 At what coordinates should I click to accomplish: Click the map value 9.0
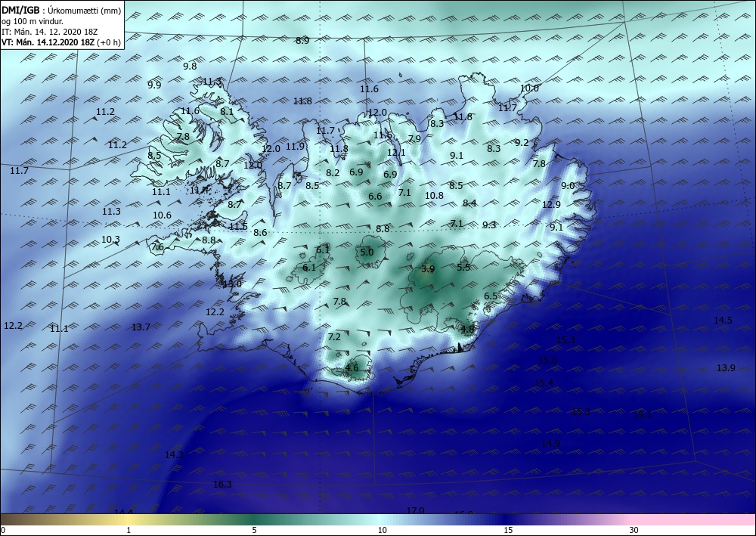[x=568, y=186]
